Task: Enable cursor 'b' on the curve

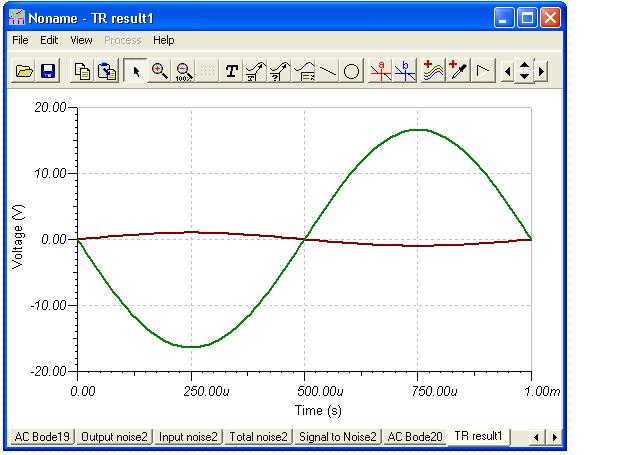Action: pyautogui.click(x=405, y=71)
